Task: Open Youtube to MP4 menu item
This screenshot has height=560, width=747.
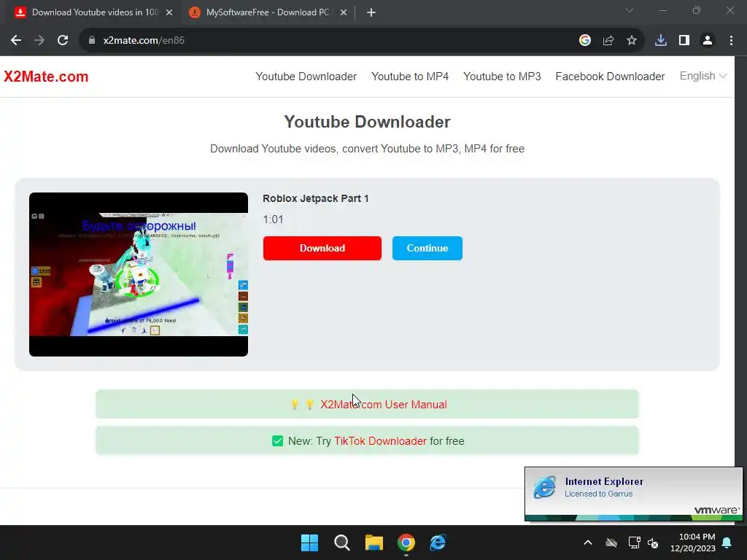Action: pyautogui.click(x=410, y=77)
